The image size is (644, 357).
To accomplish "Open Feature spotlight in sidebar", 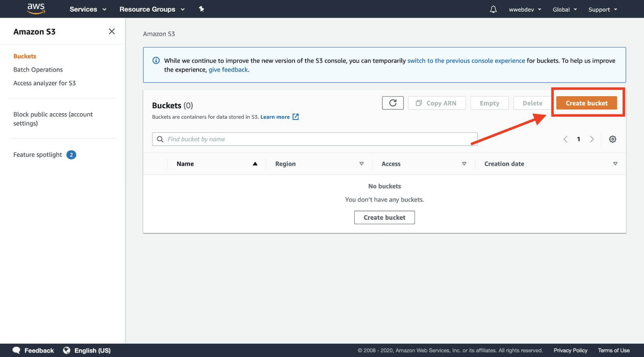I will [x=37, y=155].
